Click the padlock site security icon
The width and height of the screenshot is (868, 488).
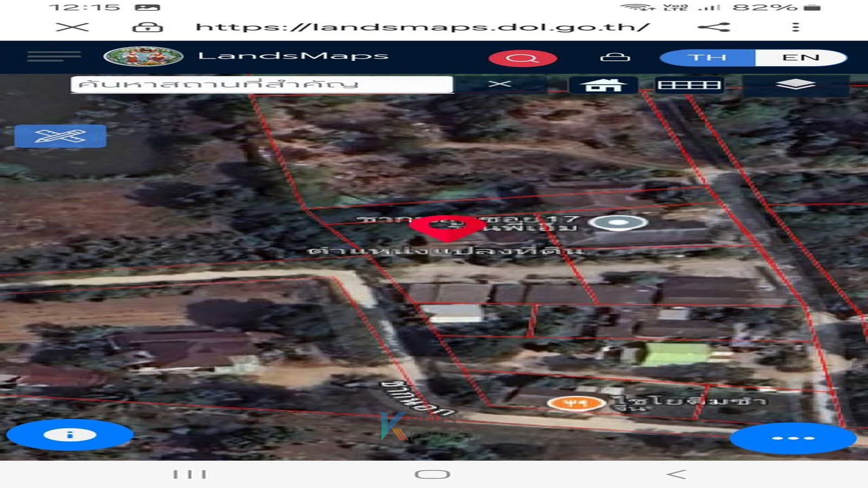coord(148,27)
